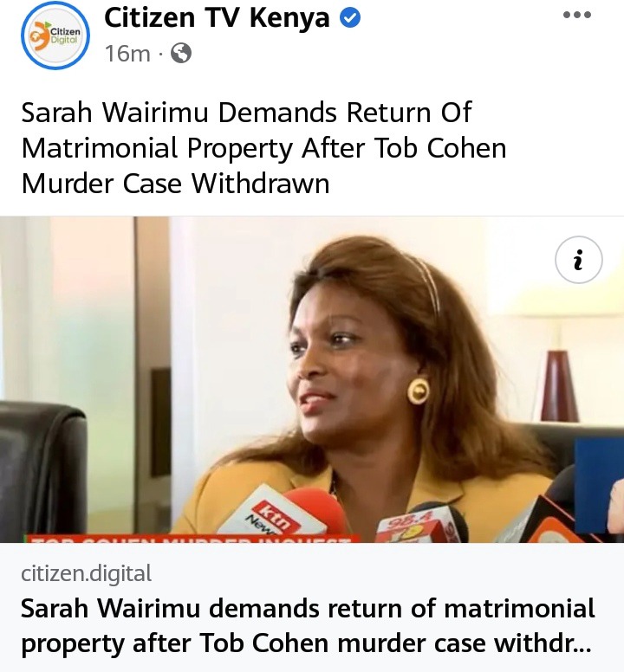This screenshot has width=624, height=672.
Task: Click the globe public audience icon
Action: (181, 54)
